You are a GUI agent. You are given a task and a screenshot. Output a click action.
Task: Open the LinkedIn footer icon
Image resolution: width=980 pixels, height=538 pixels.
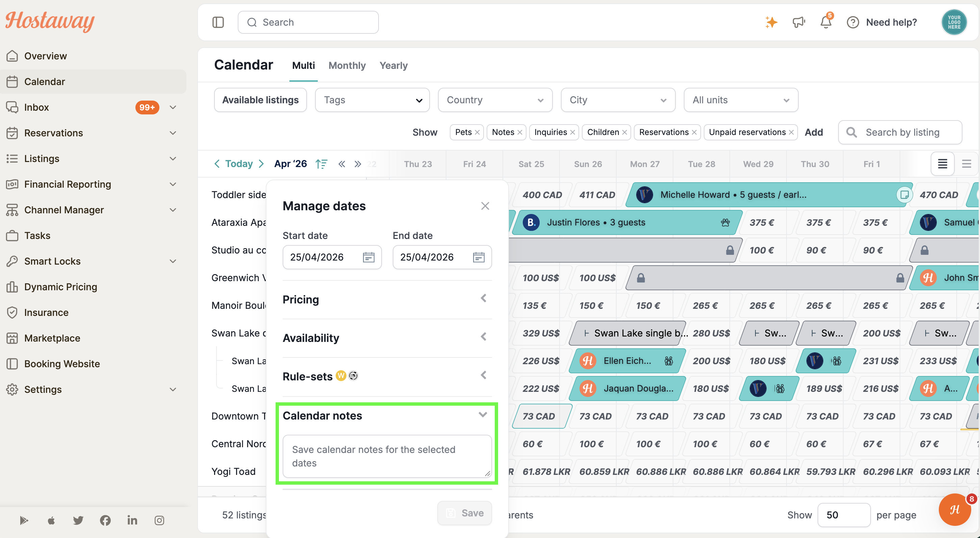[x=132, y=520]
